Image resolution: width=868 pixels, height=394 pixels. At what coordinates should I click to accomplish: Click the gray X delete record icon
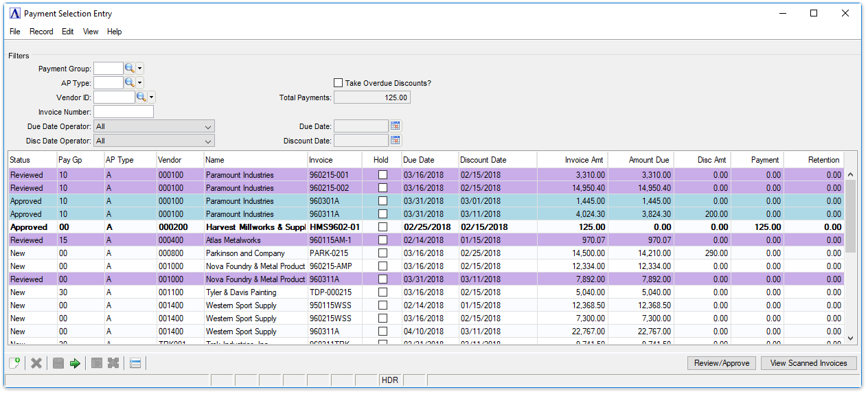[x=36, y=363]
